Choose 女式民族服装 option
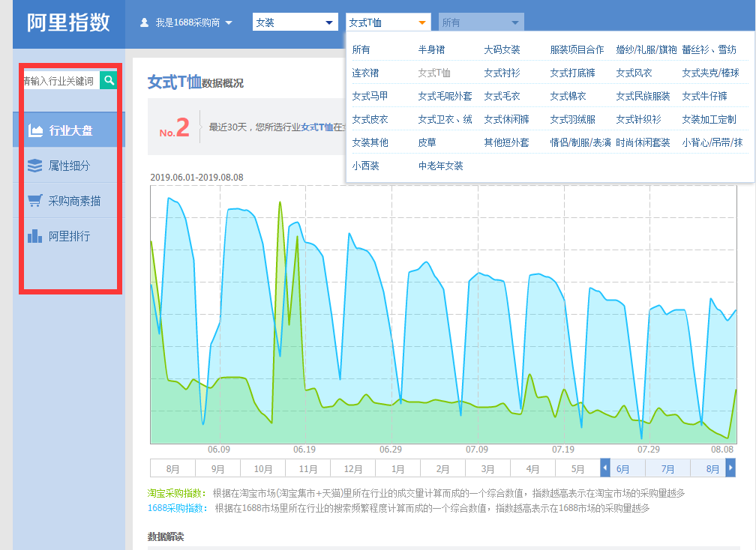 [x=643, y=96]
